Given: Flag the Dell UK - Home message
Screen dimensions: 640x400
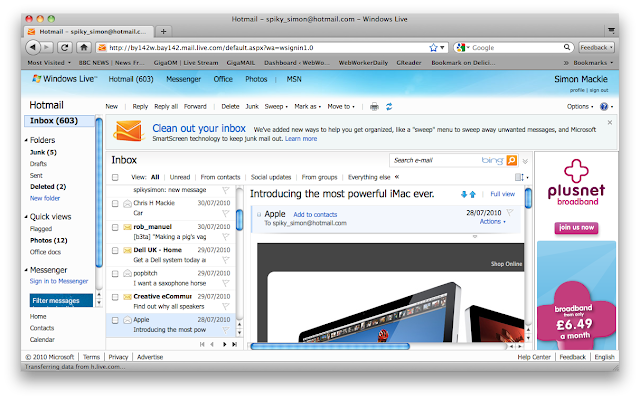Looking at the screenshot, I should pos(225,260).
